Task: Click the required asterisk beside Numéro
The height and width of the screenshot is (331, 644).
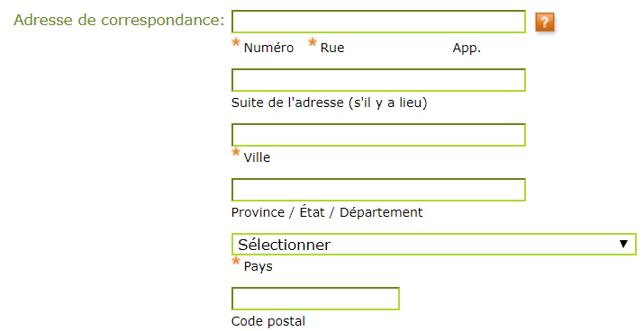Action: coord(236,42)
